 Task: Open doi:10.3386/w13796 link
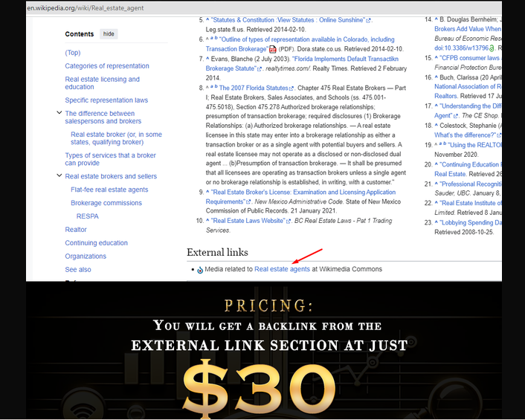click(461, 48)
